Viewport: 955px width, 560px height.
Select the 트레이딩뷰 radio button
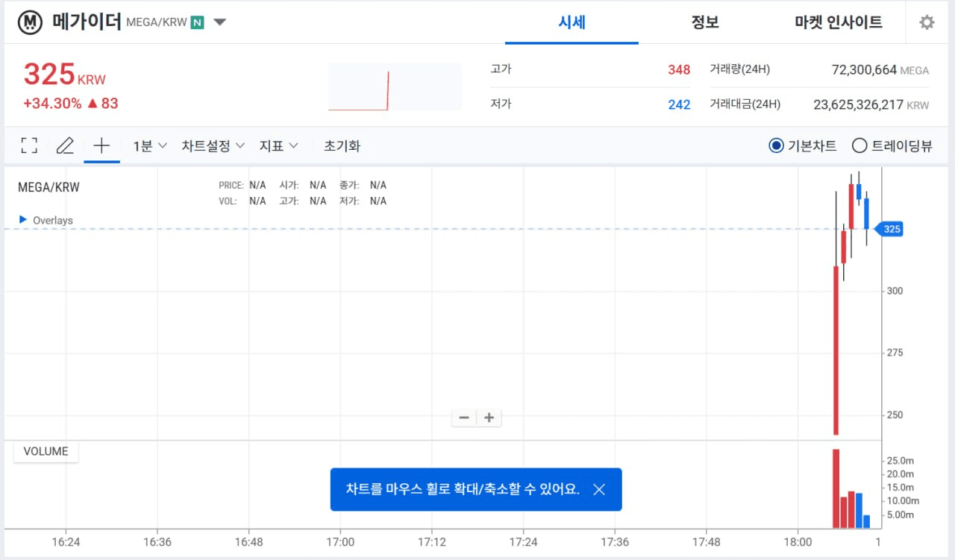pyautogui.click(x=859, y=146)
